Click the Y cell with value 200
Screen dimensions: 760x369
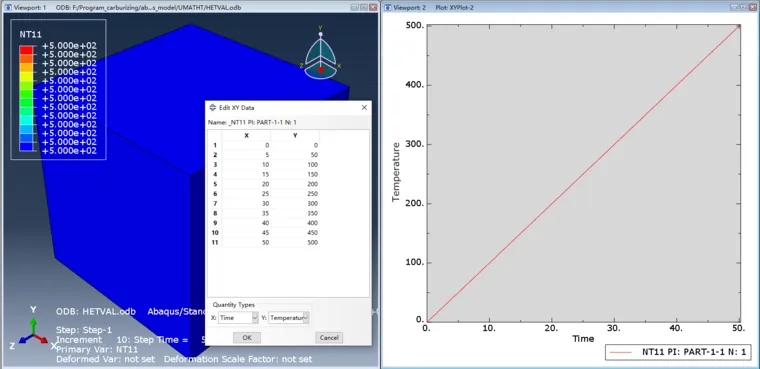pyautogui.click(x=295, y=184)
